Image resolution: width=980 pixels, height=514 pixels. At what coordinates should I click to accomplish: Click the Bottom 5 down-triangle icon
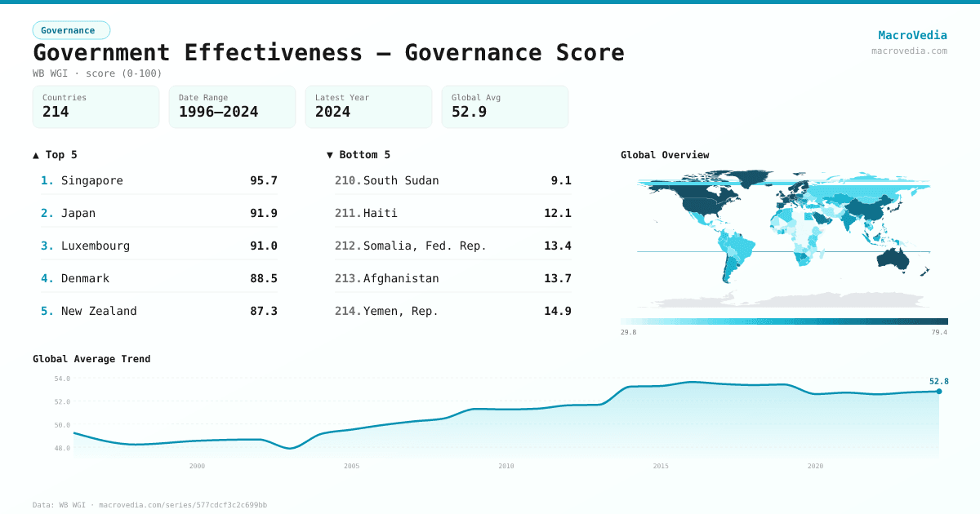tap(330, 155)
